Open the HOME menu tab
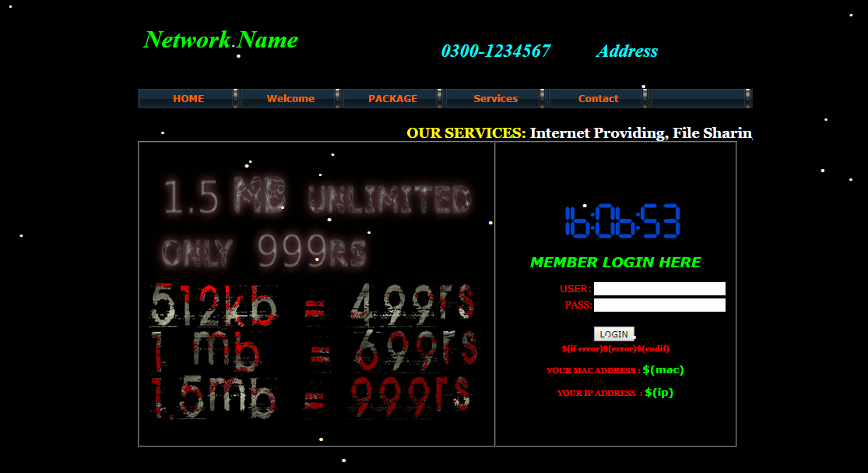The height and width of the screenshot is (473, 868). 187,98
